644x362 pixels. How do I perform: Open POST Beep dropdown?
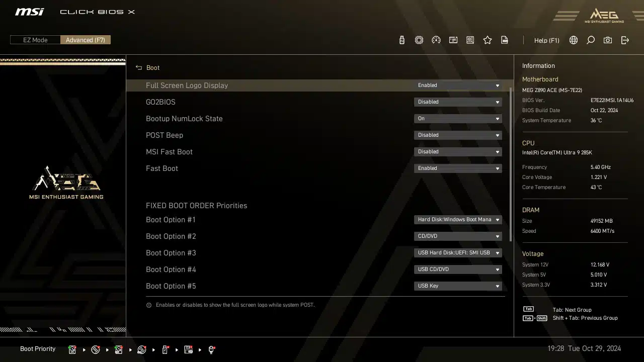point(458,135)
